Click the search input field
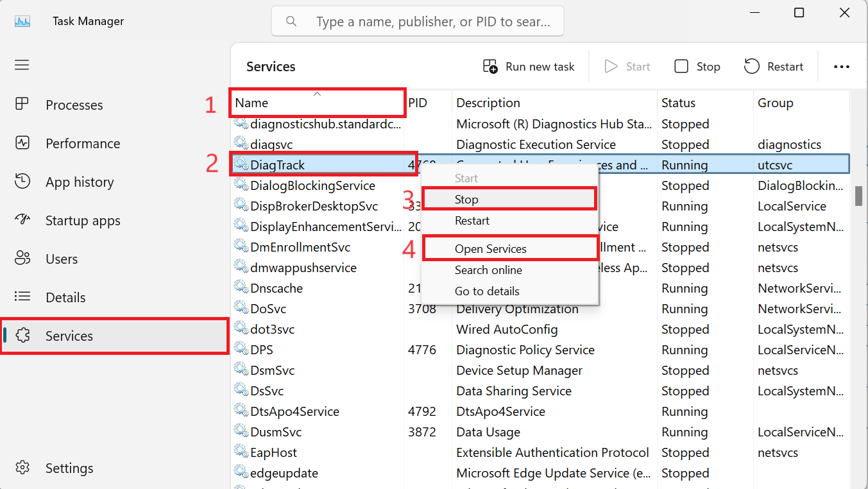This screenshot has width=868, height=489. [x=418, y=22]
